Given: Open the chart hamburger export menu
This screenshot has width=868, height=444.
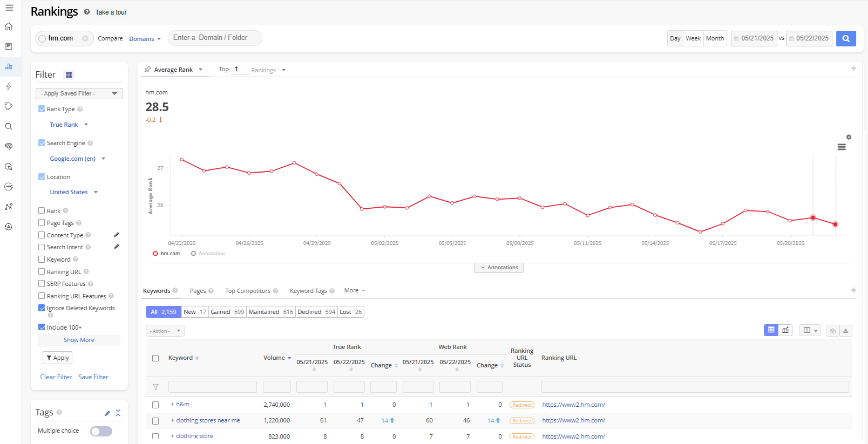Looking at the screenshot, I should point(841,147).
